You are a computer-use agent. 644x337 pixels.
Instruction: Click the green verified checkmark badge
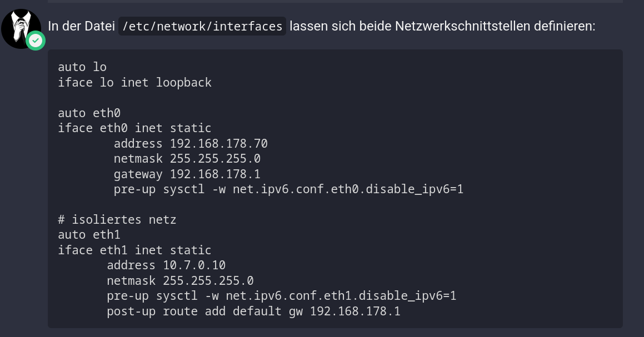coord(36,41)
